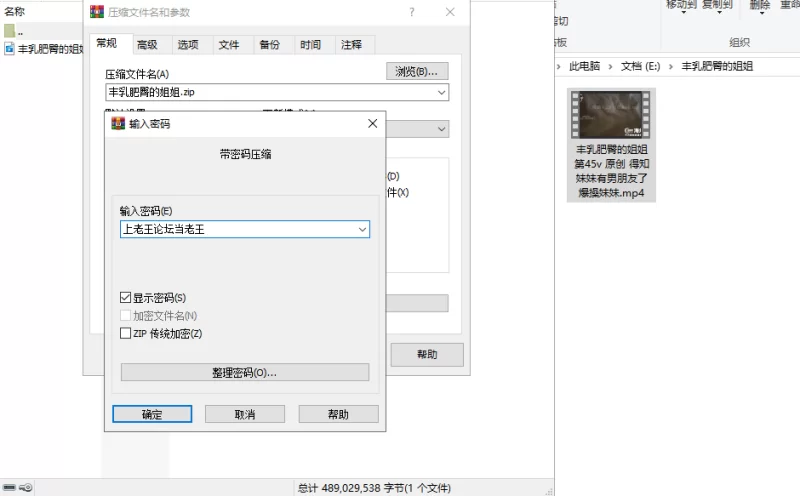Click the key icon in the status bar
The width and height of the screenshot is (800, 496).
26,488
